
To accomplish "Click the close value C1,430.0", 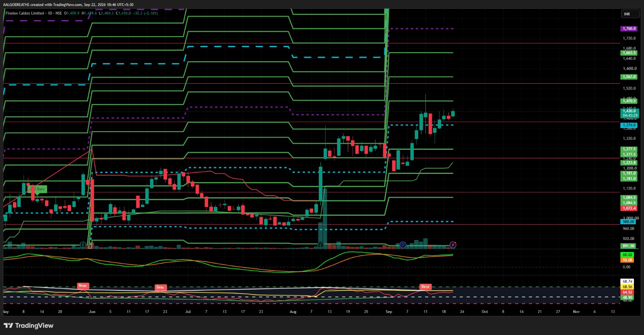I will point(124,13).
